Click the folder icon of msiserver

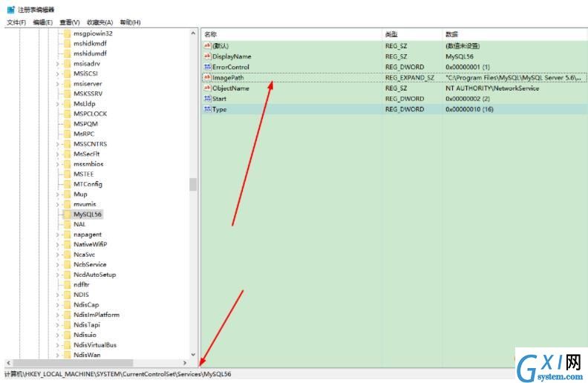(67, 84)
